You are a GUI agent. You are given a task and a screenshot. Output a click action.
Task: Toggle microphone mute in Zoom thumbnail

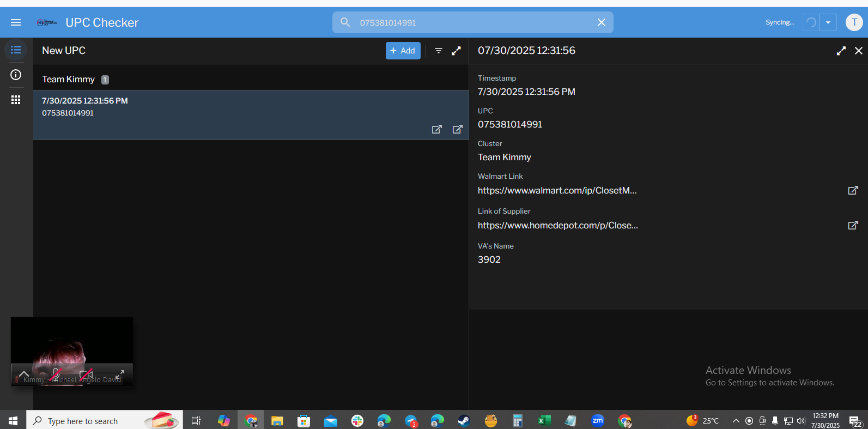point(55,374)
